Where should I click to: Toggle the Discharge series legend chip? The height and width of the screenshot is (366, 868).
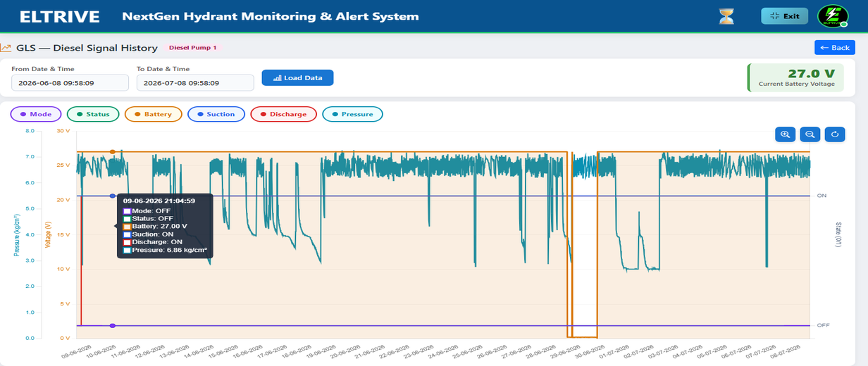(x=283, y=114)
